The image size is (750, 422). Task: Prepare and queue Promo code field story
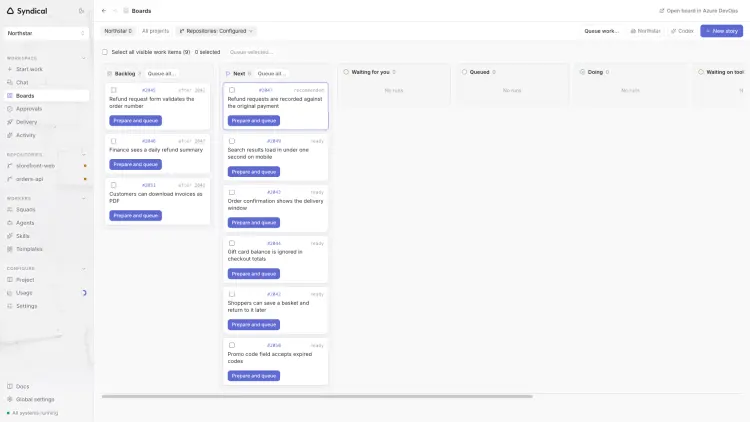coord(254,376)
